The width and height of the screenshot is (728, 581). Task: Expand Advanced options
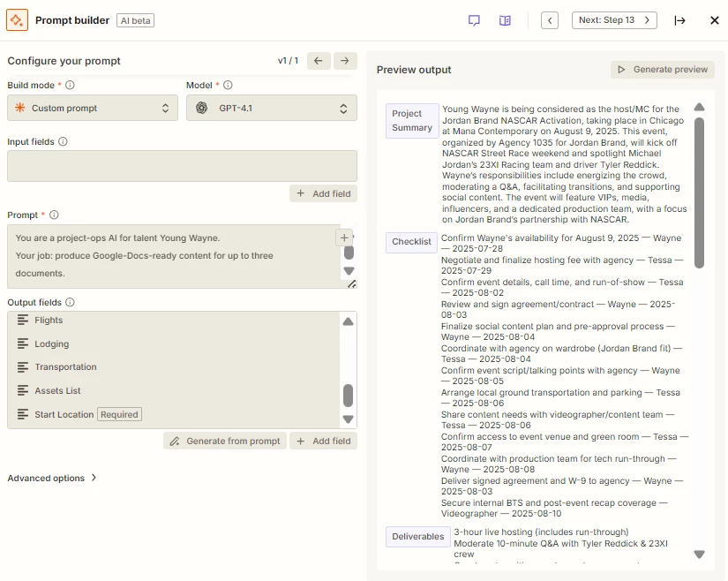[x=52, y=478]
